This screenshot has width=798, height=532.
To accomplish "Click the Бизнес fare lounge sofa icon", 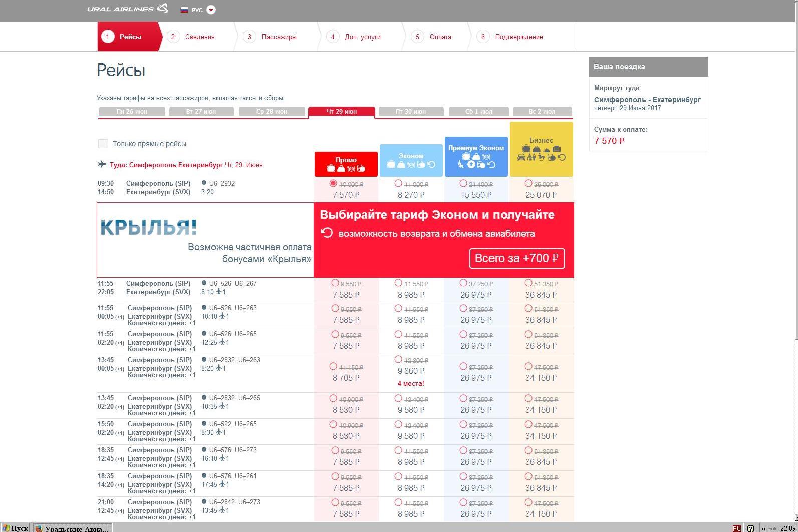I will [557, 149].
